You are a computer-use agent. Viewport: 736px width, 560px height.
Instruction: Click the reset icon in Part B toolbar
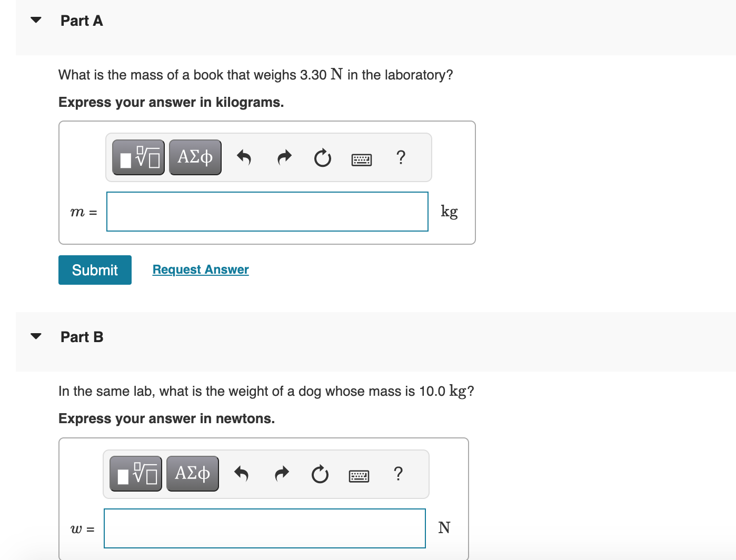(x=320, y=474)
